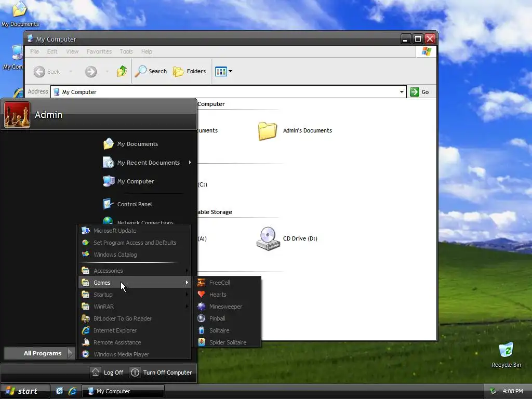Screen dimensions: 532x399
Task: Expand the Startup program folder
Action: point(135,295)
